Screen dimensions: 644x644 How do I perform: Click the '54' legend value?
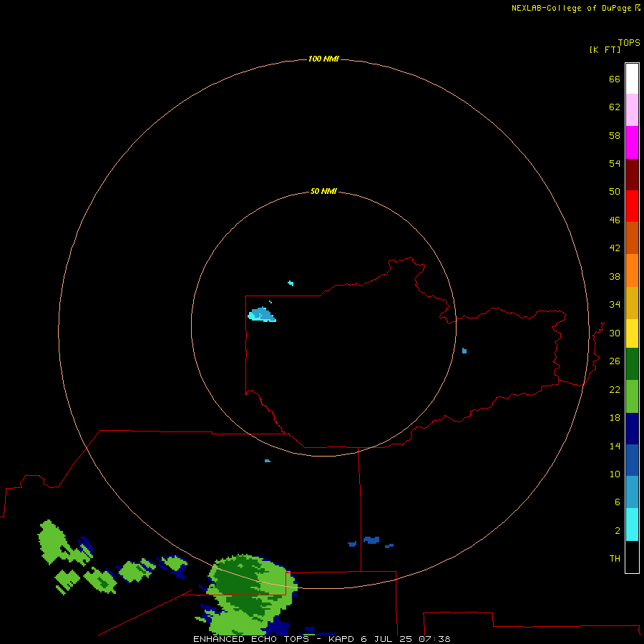point(615,163)
